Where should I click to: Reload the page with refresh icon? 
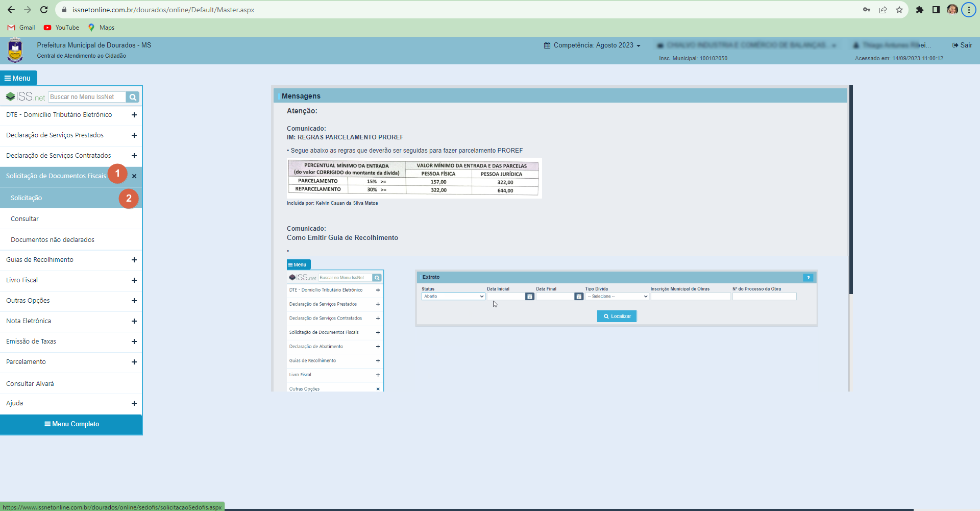(44, 10)
